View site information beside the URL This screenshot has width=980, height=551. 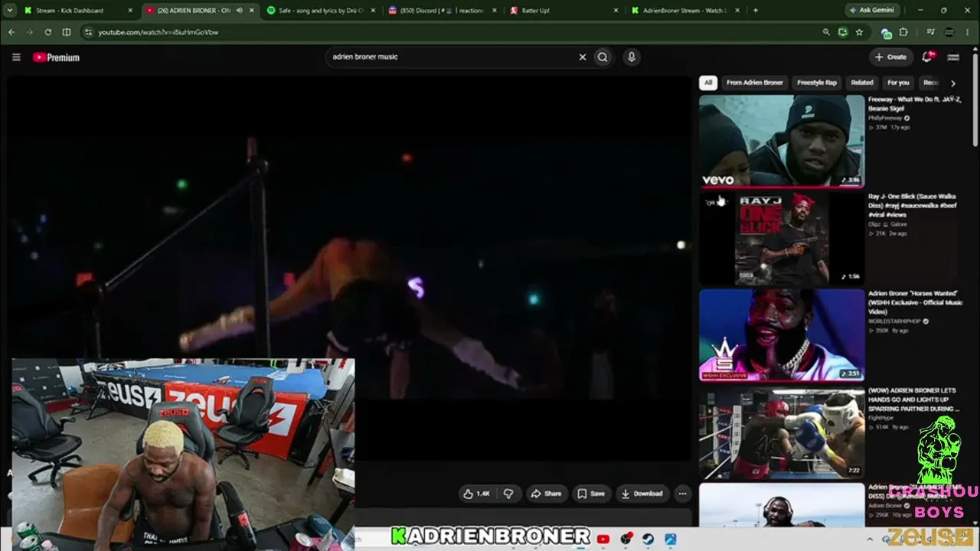pos(88,32)
